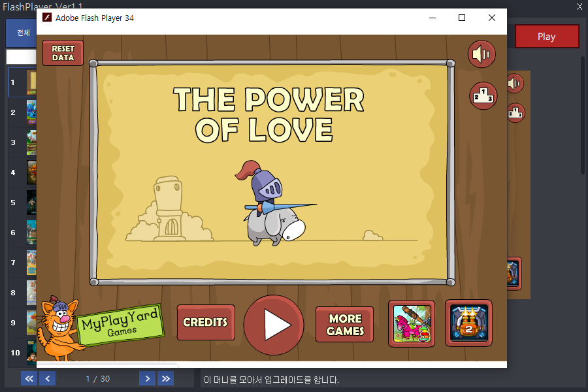588x392 pixels.
Task: Go to the previous page of the game list
Action: click(x=47, y=378)
